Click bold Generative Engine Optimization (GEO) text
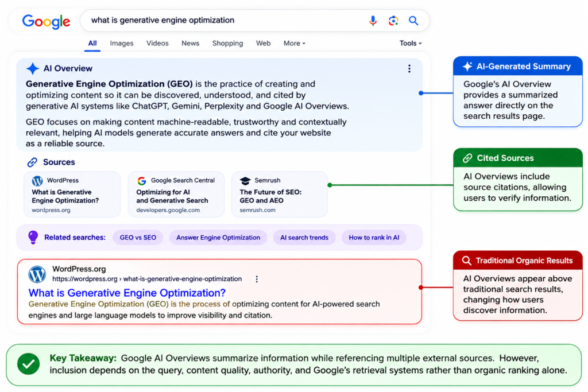 point(109,84)
